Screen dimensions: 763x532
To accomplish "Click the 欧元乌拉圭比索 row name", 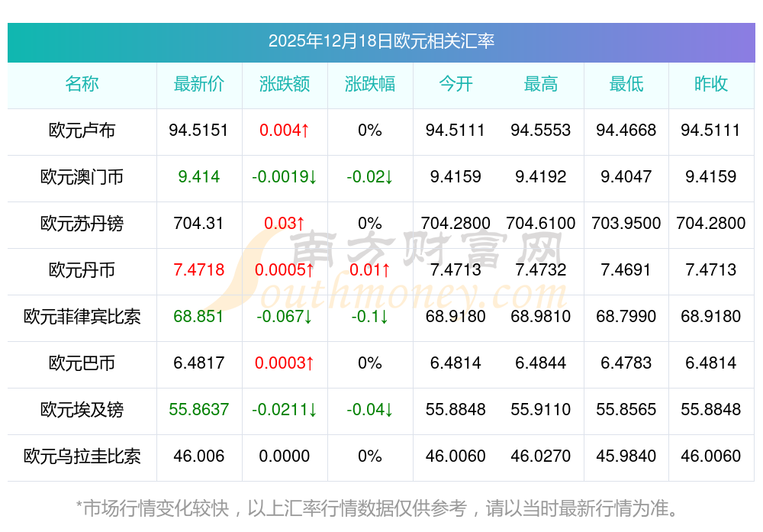I will [x=82, y=456].
